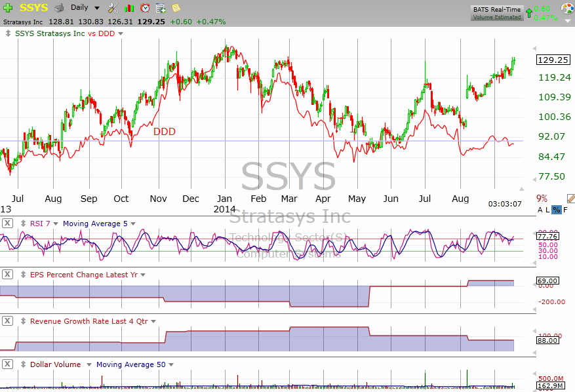Click the 119.24 price axis label
Image resolution: width=575 pixels, height=392 pixels.
[555, 77]
